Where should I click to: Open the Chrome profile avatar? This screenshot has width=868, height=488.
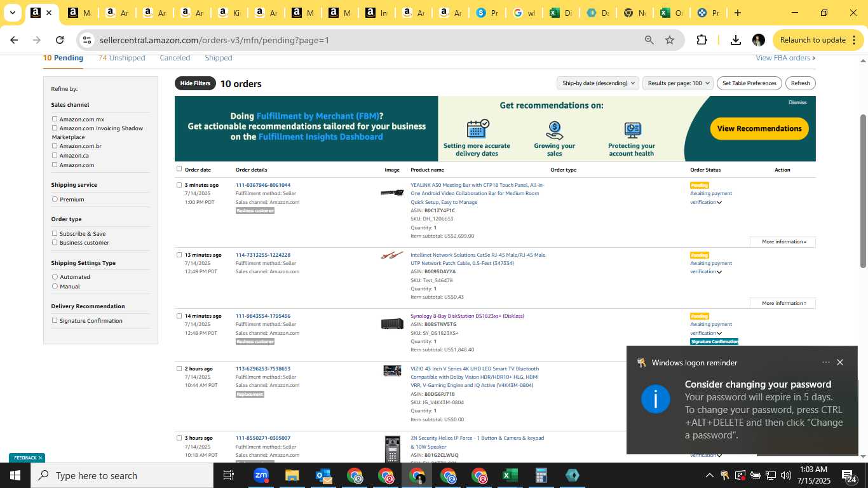(758, 40)
